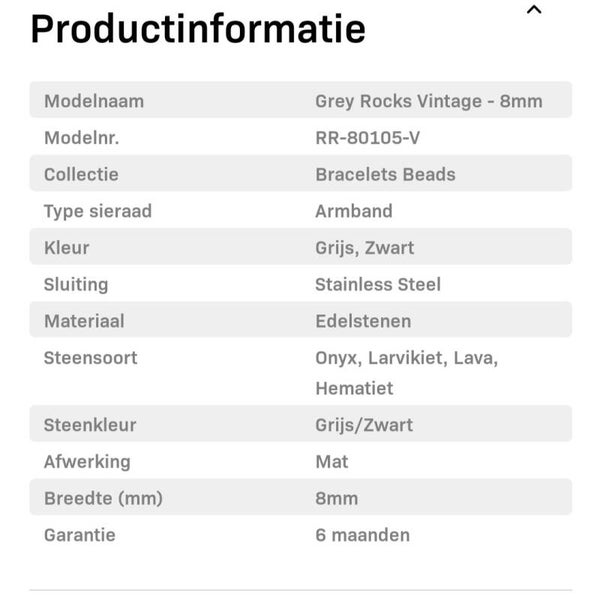The height and width of the screenshot is (600, 600).
Task: Click the Steensoort row label
Action: (x=91, y=358)
